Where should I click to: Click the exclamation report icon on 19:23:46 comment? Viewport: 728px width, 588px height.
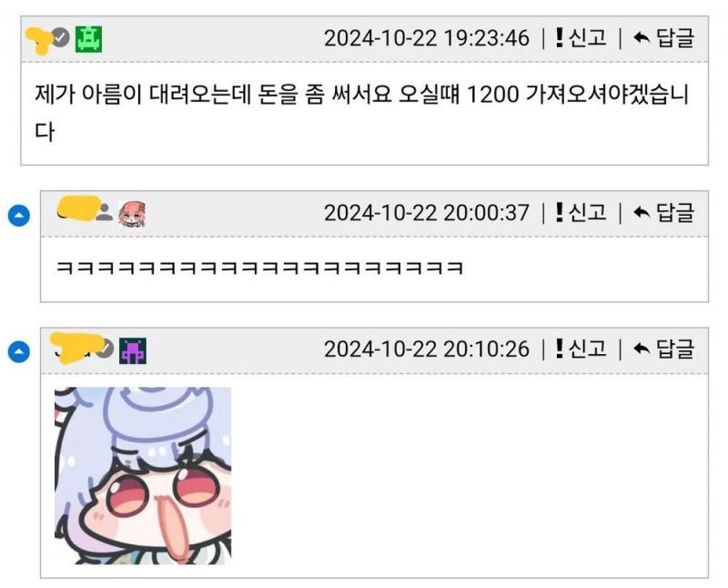click(x=559, y=37)
